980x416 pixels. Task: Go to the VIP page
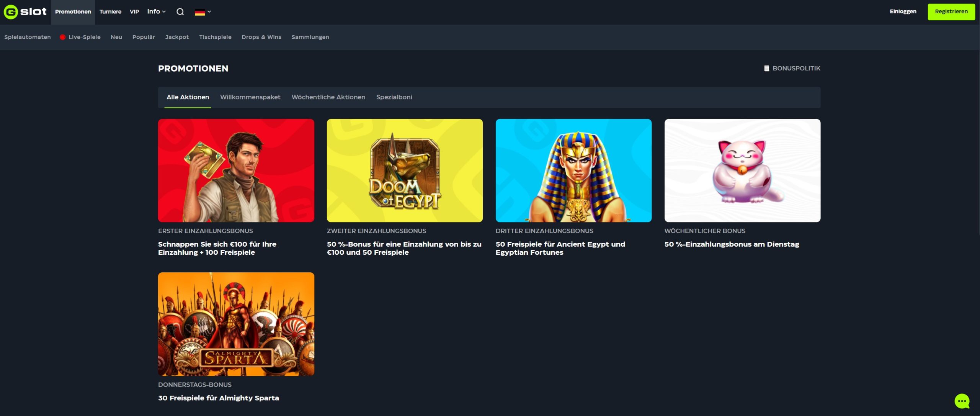pos(134,12)
